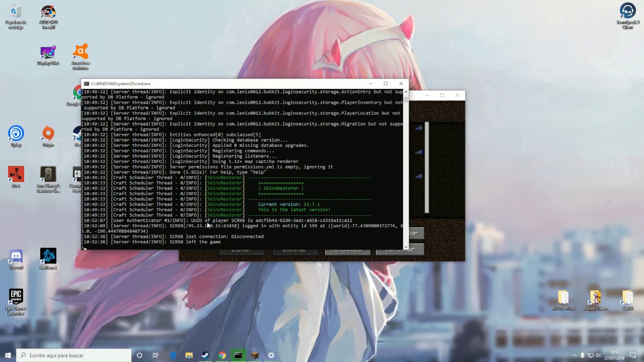Click 'Current version: 13.7.1' text
Image resolution: width=644 pixels, height=362 pixels.
coord(289,205)
